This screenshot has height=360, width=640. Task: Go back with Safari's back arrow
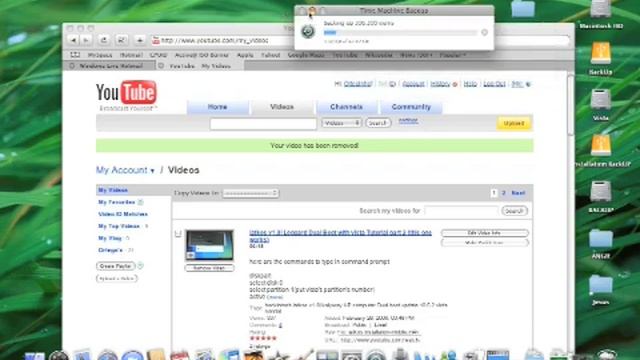[73, 40]
